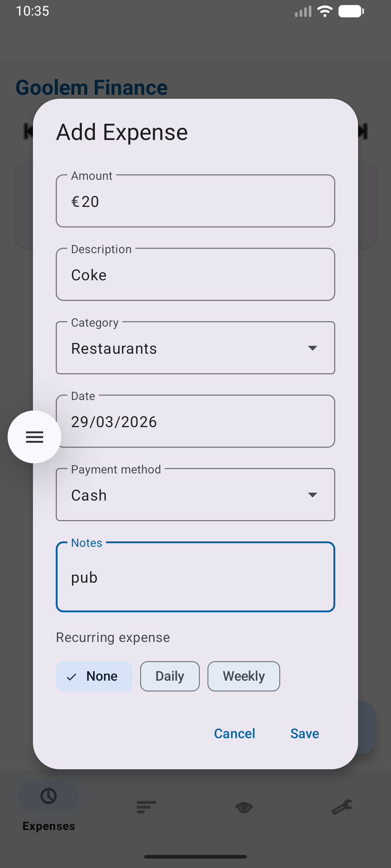Tap the Wi-Fi status icon
391x868 pixels.
[325, 11]
